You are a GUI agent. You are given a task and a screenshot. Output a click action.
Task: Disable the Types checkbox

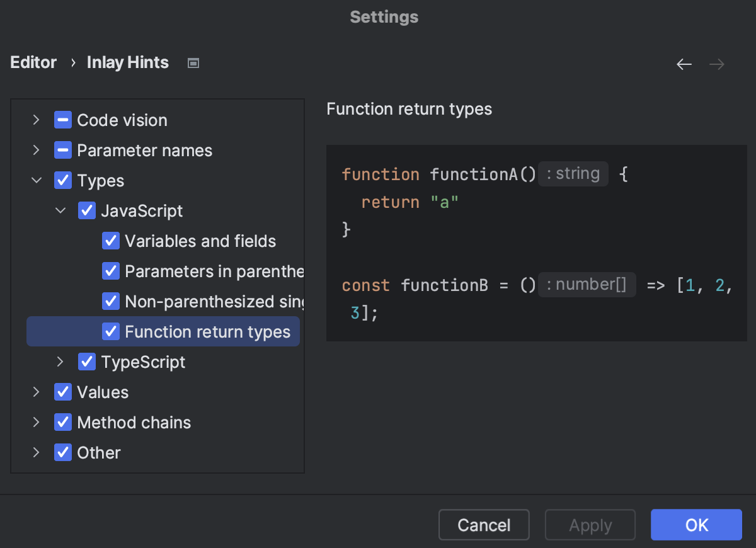(63, 180)
